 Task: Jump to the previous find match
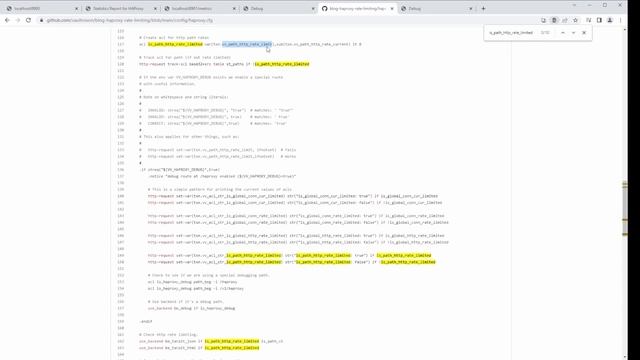tap(563, 33)
